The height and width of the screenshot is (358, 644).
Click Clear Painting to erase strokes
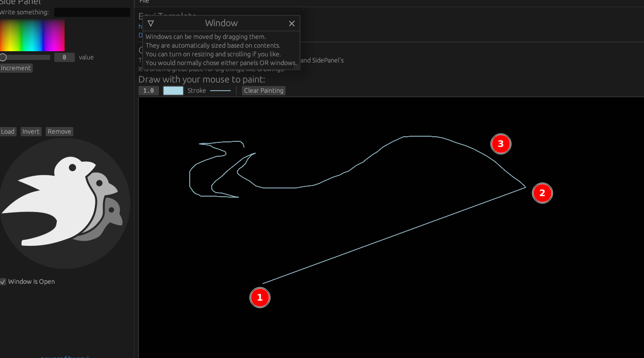click(264, 90)
